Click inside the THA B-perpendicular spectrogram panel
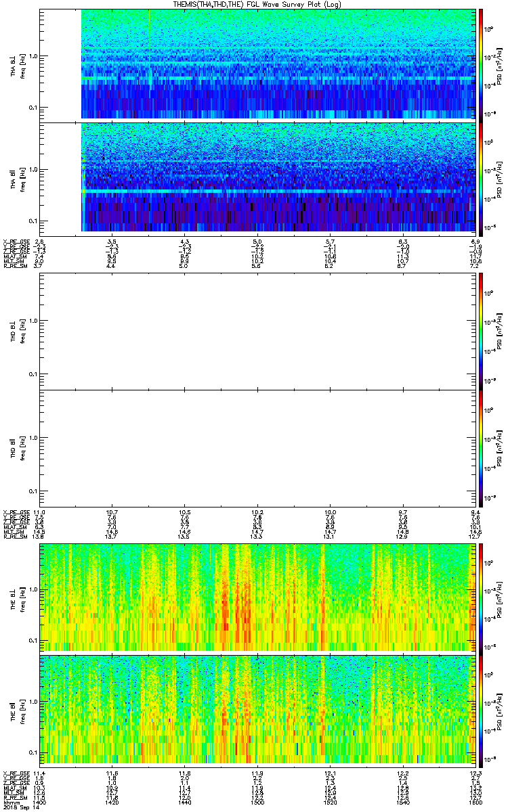508x812 pixels. coord(257,64)
